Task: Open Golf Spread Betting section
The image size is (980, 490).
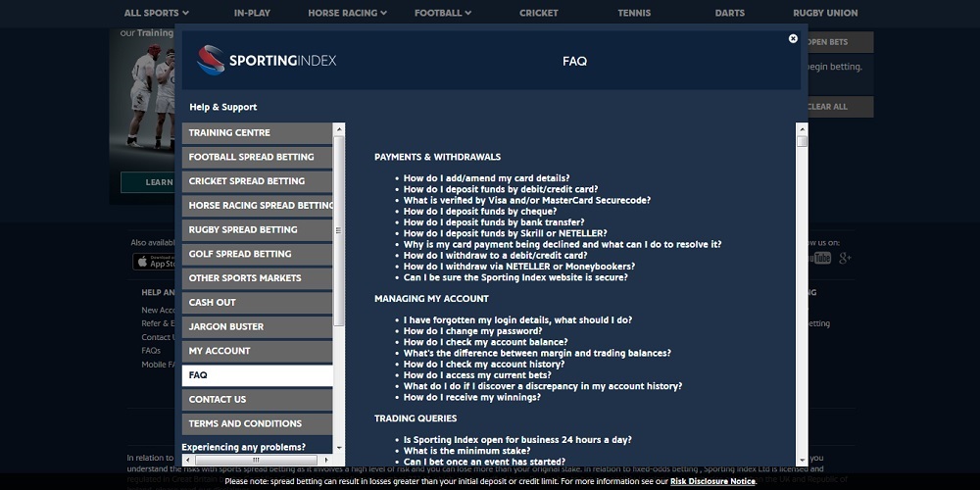Action: tap(258, 254)
